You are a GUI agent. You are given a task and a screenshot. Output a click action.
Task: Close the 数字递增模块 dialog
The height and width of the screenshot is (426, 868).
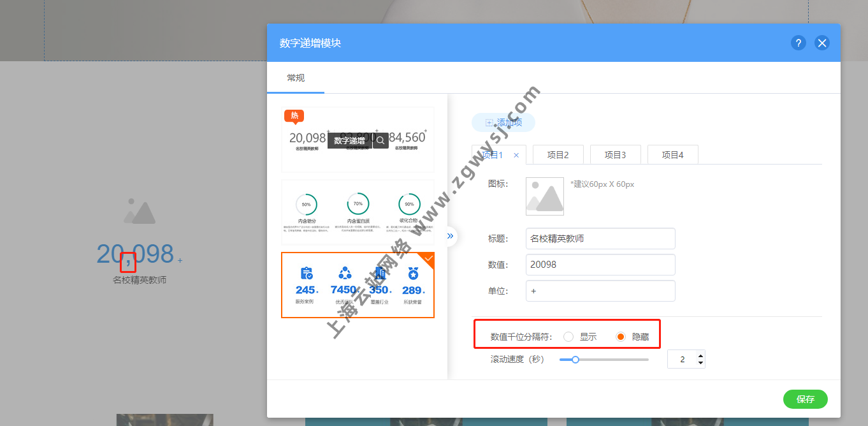pyautogui.click(x=822, y=43)
